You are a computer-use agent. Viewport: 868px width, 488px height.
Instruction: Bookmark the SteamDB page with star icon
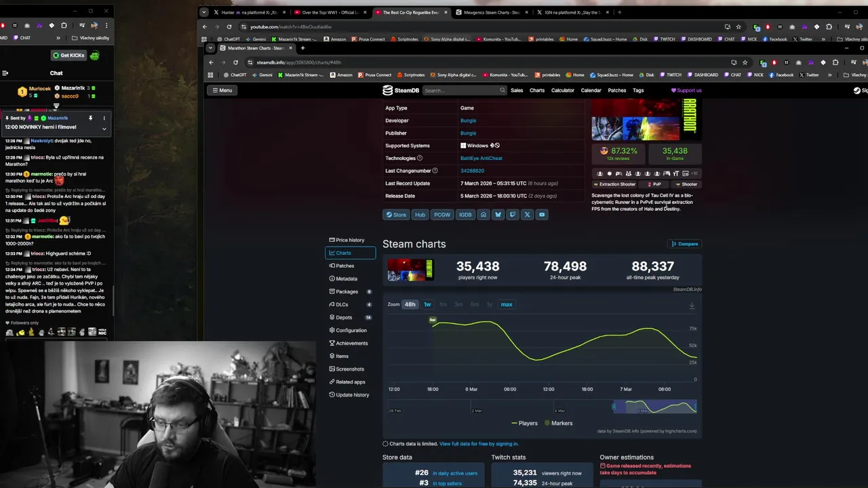click(x=745, y=62)
